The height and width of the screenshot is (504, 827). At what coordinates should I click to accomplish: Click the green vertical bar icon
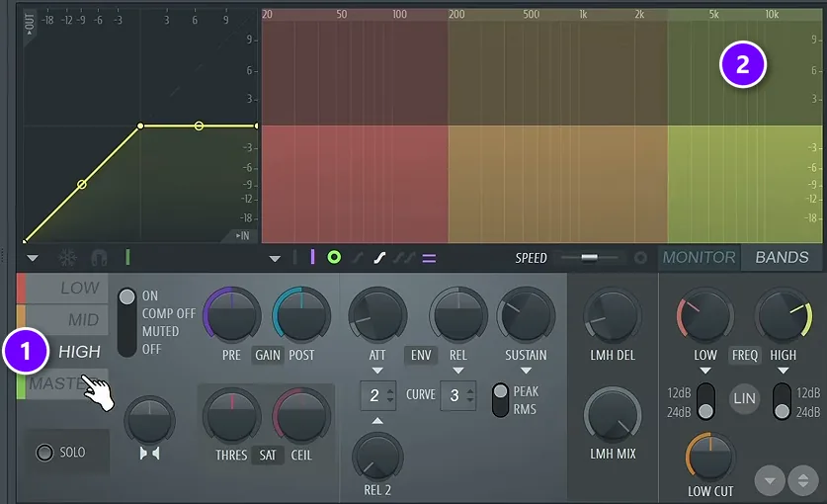click(x=127, y=258)
